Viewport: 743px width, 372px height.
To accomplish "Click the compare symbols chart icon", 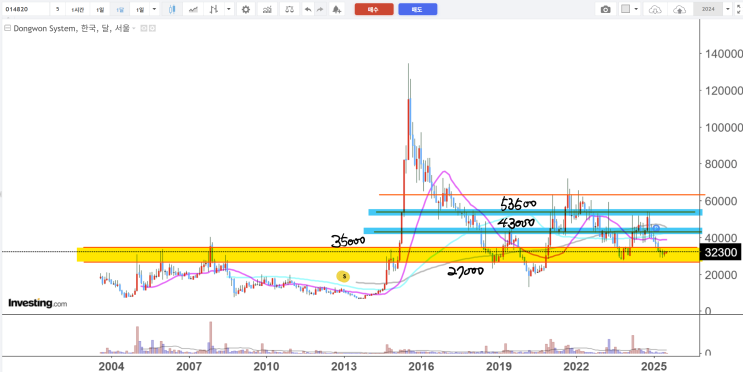I will 268,9.
